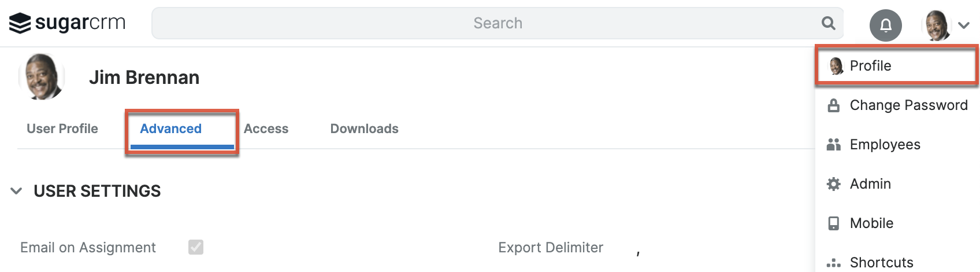Click the padlock icon beside Change Password
The image size is (980, 272).
tap(833, 105)
